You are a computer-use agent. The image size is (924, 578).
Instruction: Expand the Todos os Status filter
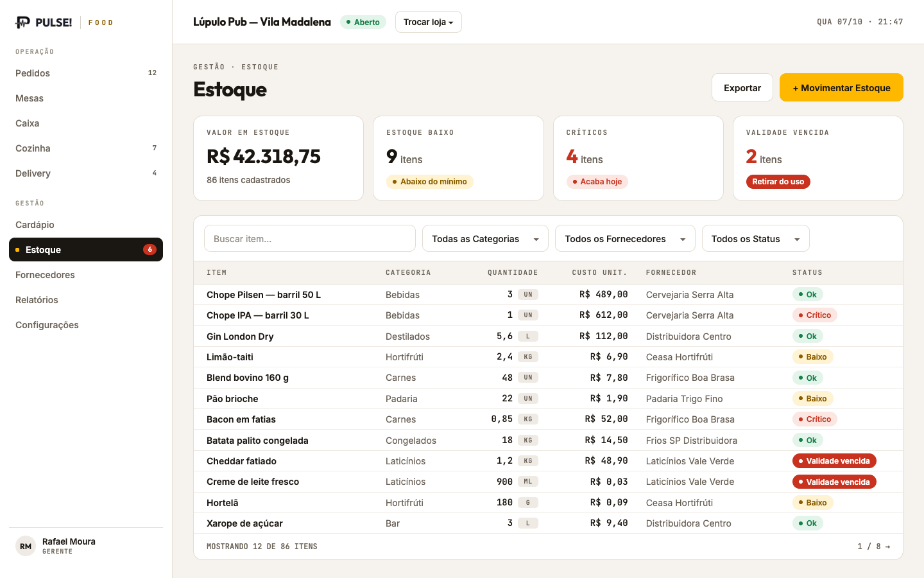tap(755, 238)
